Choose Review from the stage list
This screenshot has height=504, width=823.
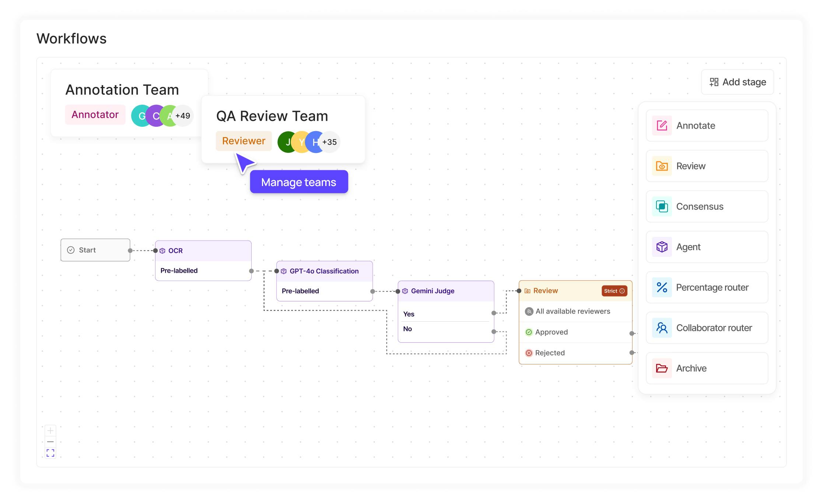[707, 166]
